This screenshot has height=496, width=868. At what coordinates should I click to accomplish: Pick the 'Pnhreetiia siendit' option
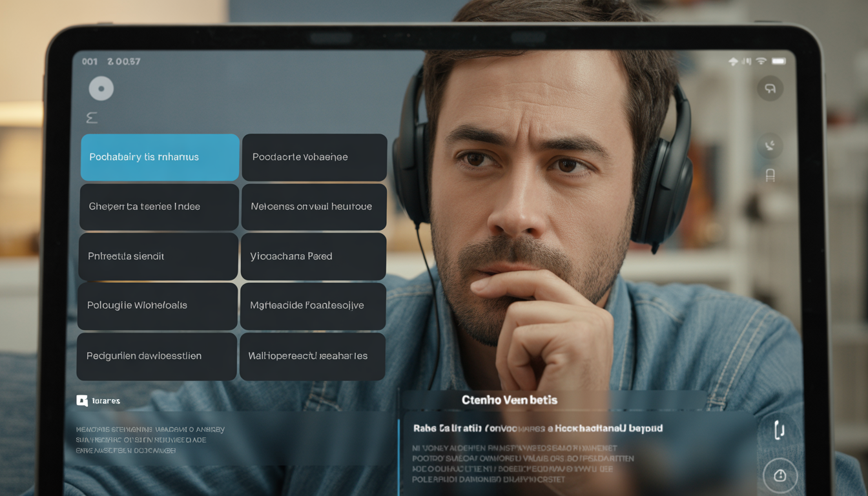pyautogui.click(x=158, y=256)
